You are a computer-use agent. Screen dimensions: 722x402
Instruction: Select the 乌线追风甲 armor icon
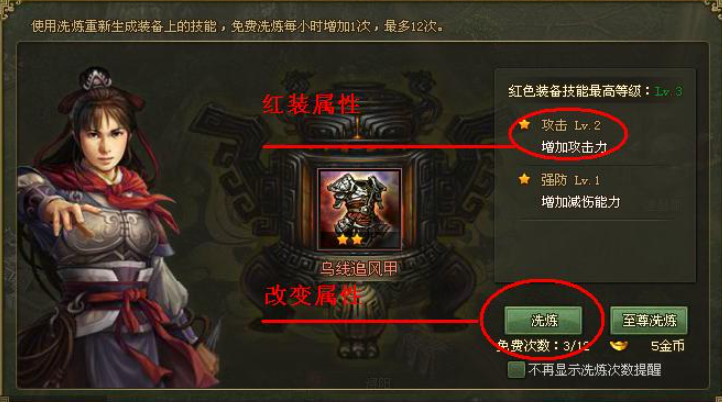(359, 209)
